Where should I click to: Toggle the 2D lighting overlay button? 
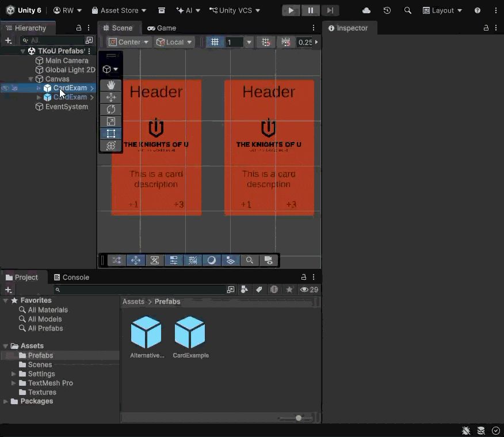(212, 260)
